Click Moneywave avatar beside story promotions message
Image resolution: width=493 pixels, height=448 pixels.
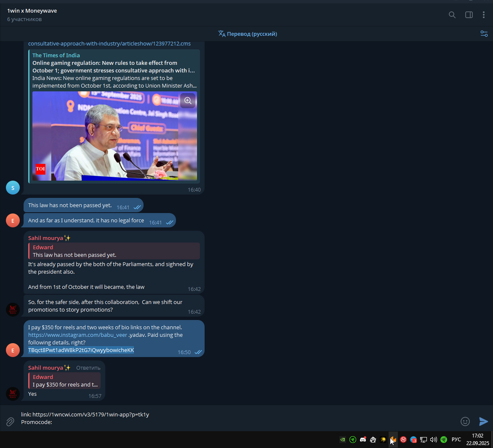13,309
